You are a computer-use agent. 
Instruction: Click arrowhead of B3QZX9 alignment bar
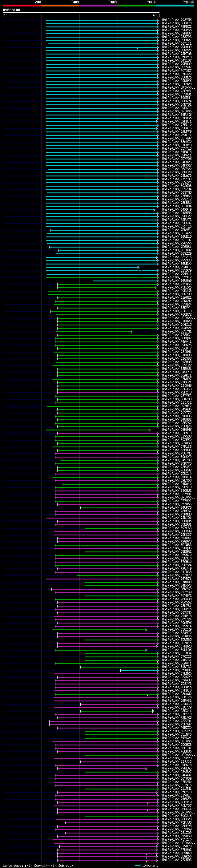coord(147,630)
